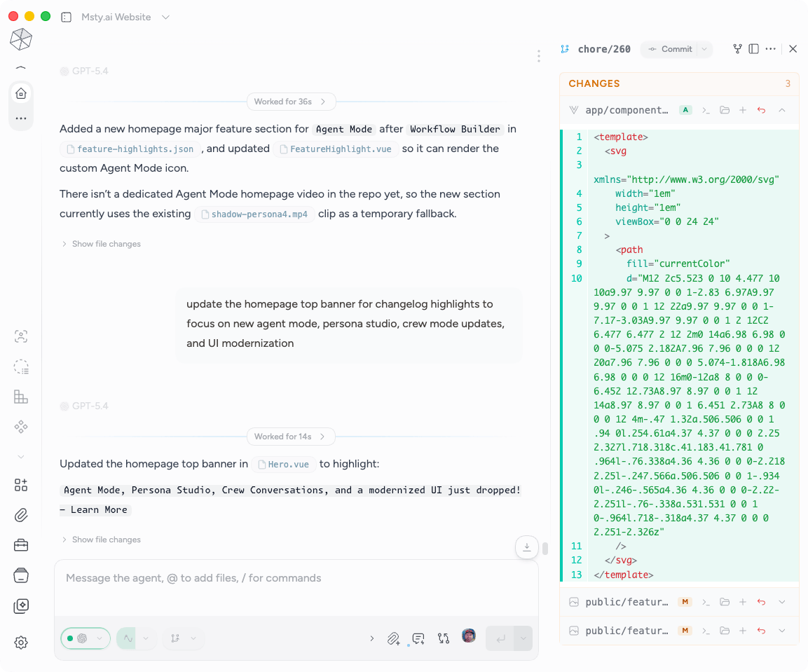The width and height of the screenshot is (808, 672).
Task: Open the home icon in the sidebar
Action: [21, 93]
